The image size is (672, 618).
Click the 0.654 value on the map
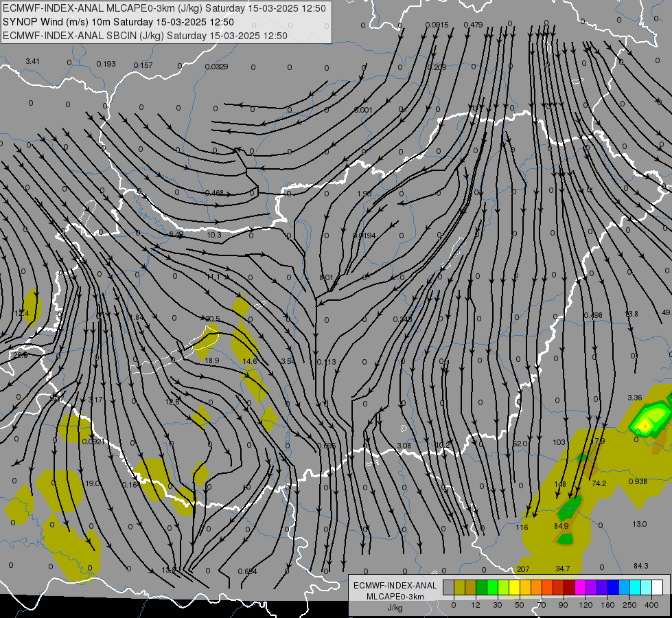tap(247, 571)
